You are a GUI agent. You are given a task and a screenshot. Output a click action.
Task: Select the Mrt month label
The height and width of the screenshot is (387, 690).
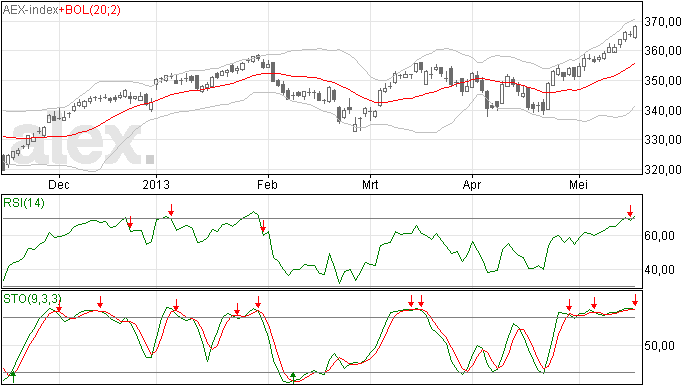370,184
